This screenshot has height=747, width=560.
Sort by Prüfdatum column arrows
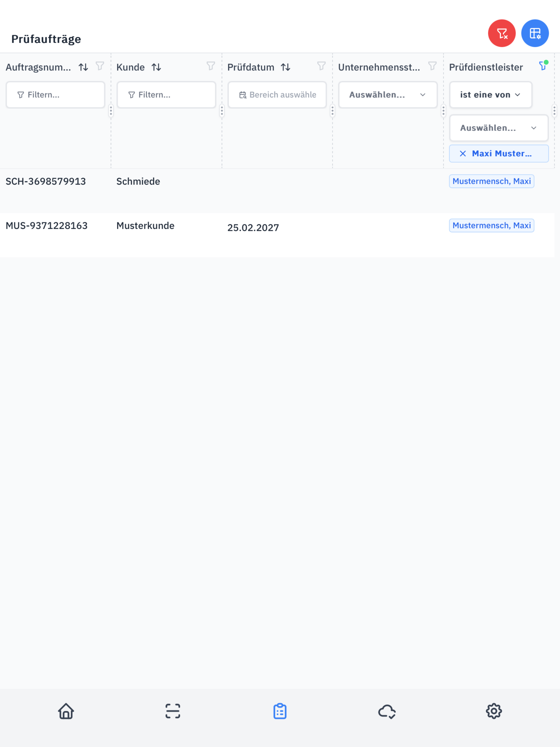point(286,67)
